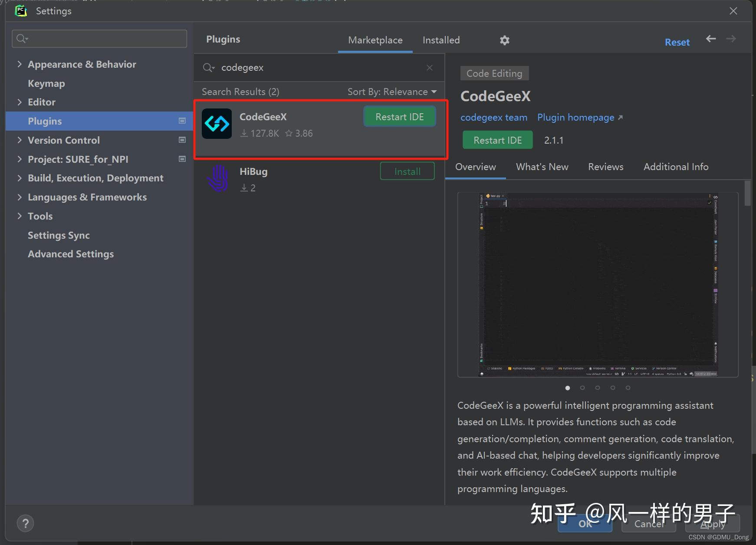
Task: Click the magnifier in the settings search field
Action: pos(21,38)
